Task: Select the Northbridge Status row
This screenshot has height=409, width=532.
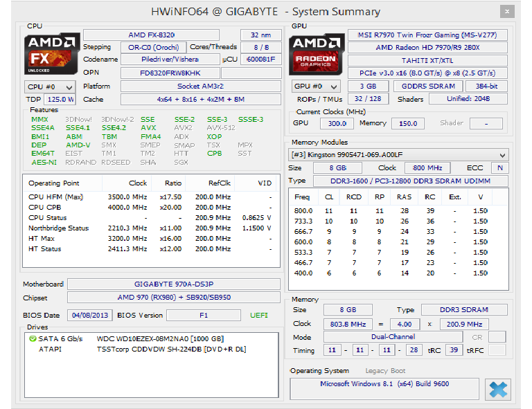Action: pyautogui.click(x=151, y=228)
